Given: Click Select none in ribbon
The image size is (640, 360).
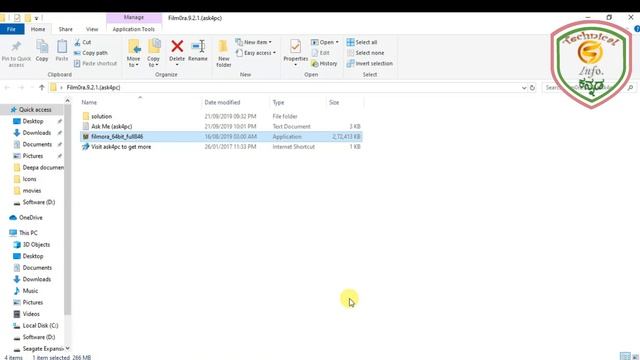Looking at the screenshot, I should [x=365, y=53].
